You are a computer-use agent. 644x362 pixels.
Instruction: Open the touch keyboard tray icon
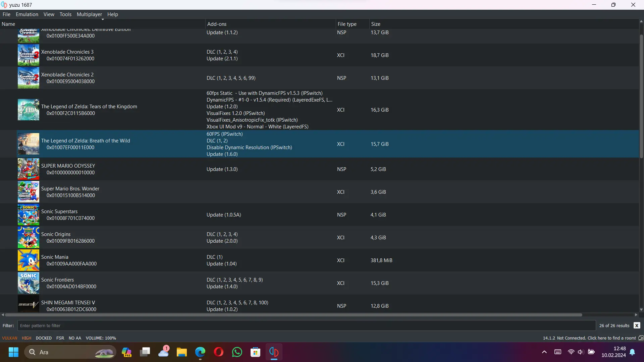point(558,352)
